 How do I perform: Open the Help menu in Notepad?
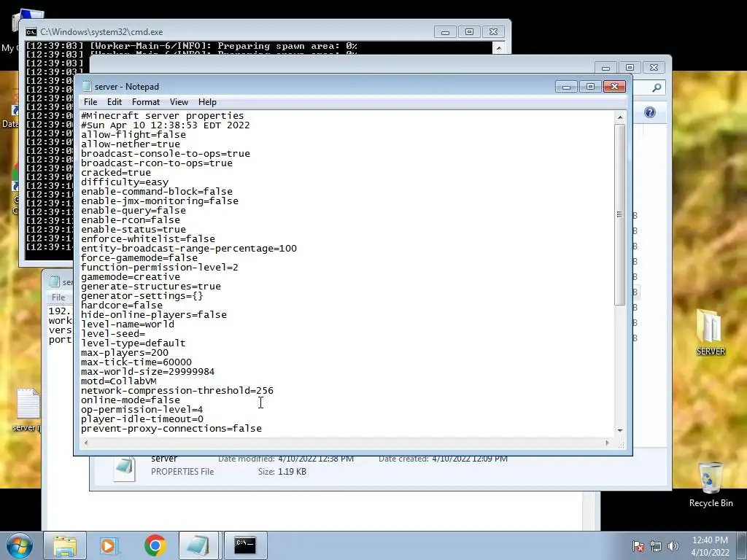pos(207,102)
